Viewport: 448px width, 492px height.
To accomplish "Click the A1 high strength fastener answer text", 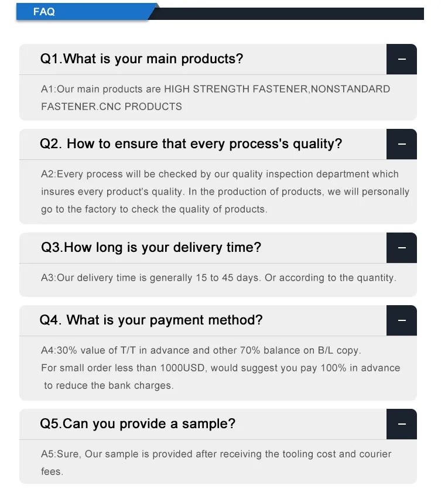I will pos(216,89).
